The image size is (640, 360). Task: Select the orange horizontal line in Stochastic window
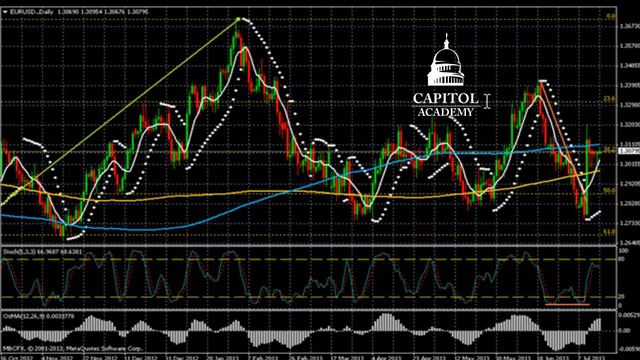click(x=567, y=304)
